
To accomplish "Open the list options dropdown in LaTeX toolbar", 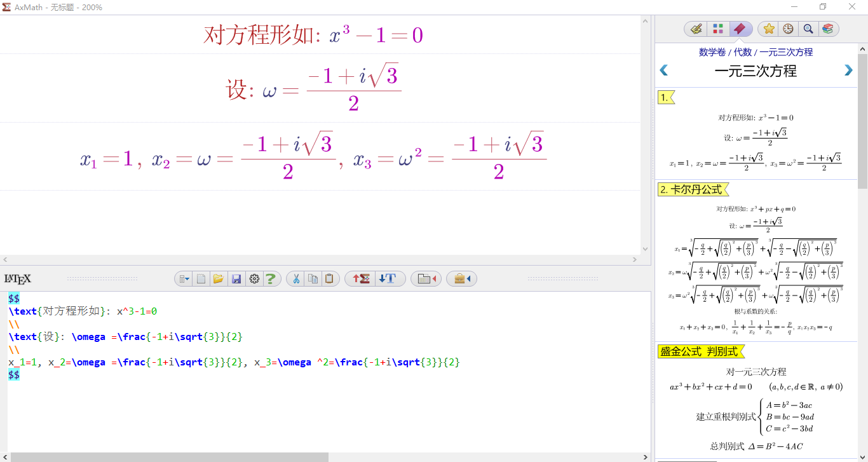I will (x=183, y=279).
